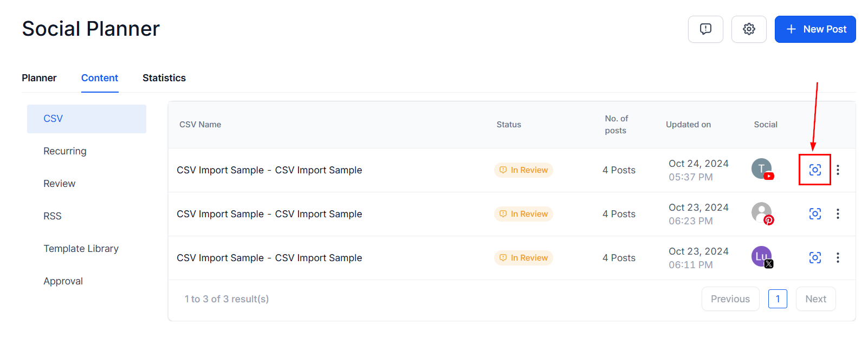Click preview icon for Oct 23 06:11 PM row
Viewport: 868px width, 337px height.
tap(815, 258)
